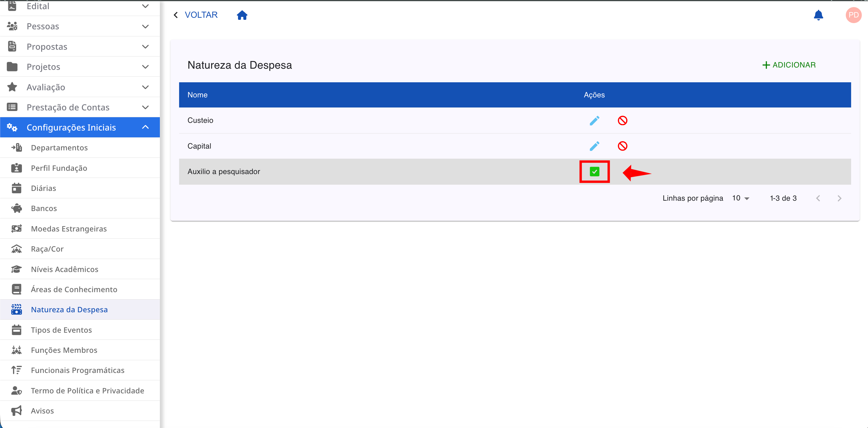Click the Nome column header
This screenshot has width=868, height=428.
197,95
